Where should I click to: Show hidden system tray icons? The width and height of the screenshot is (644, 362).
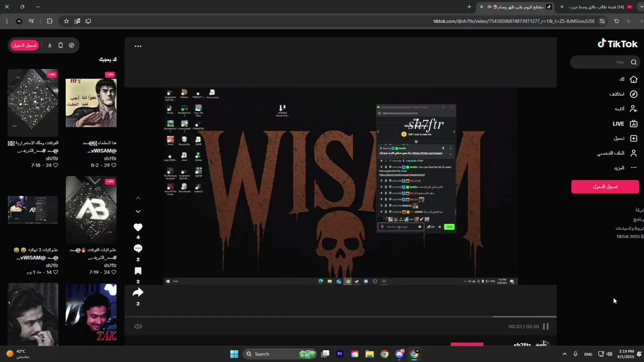click(x=564, y=354)
